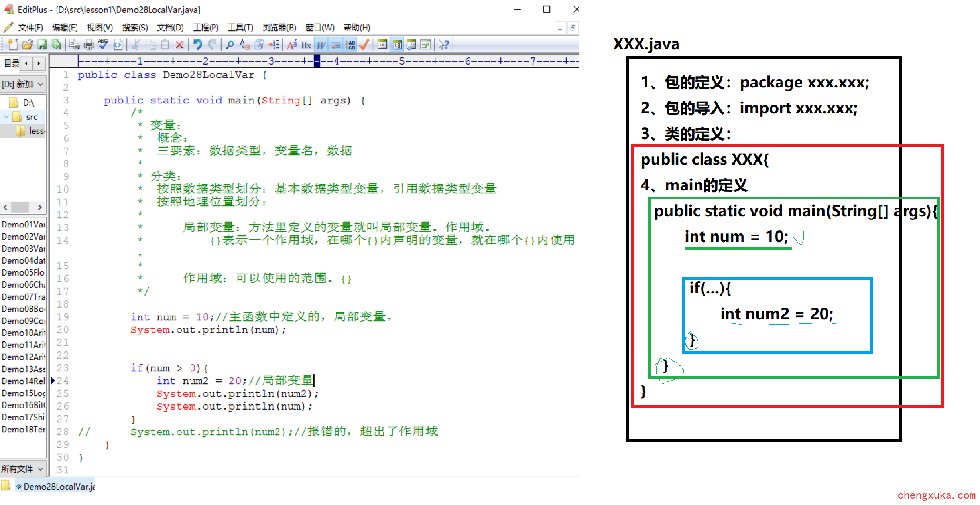
Task: Open Demo08Bo file in list
Action: point(23,309)
